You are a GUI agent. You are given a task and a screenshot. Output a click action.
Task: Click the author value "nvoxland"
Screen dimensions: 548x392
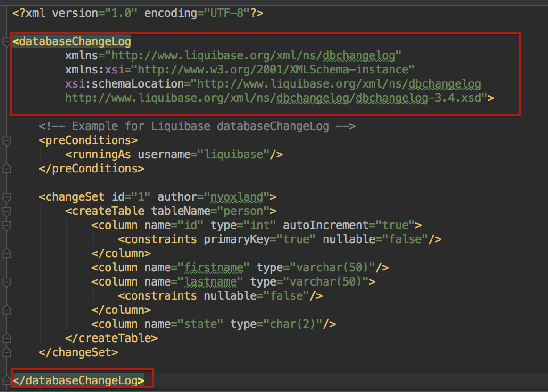tap(237, 197)
